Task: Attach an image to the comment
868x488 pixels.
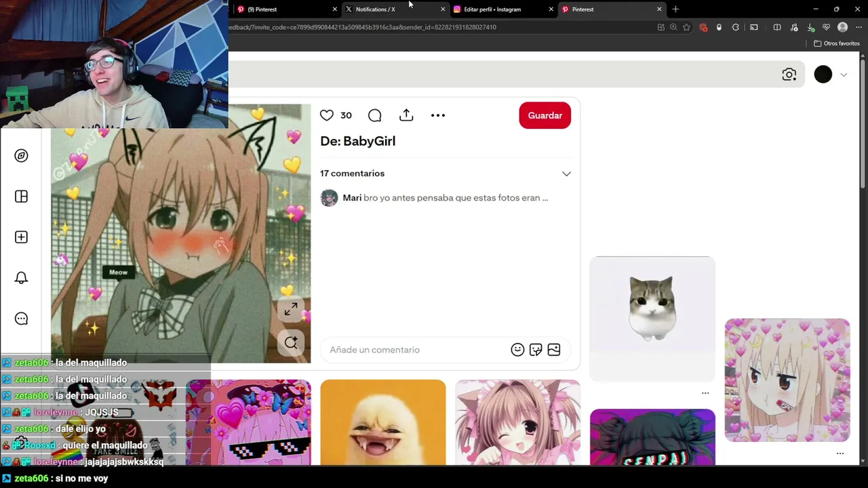Action: tap(554, 350)
